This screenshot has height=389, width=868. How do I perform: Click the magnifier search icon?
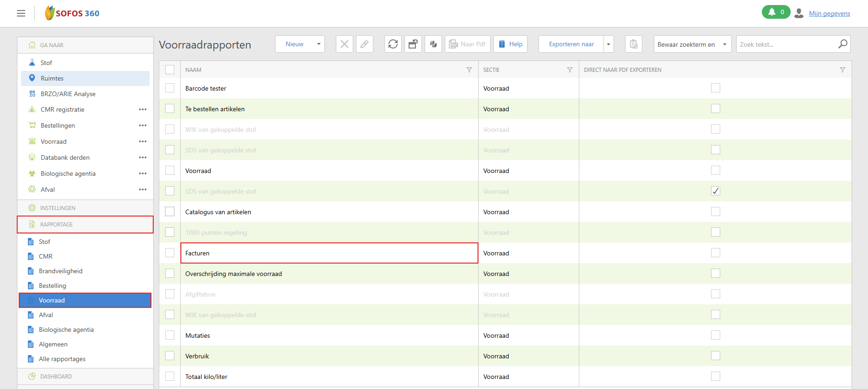[x=842, y=44]
